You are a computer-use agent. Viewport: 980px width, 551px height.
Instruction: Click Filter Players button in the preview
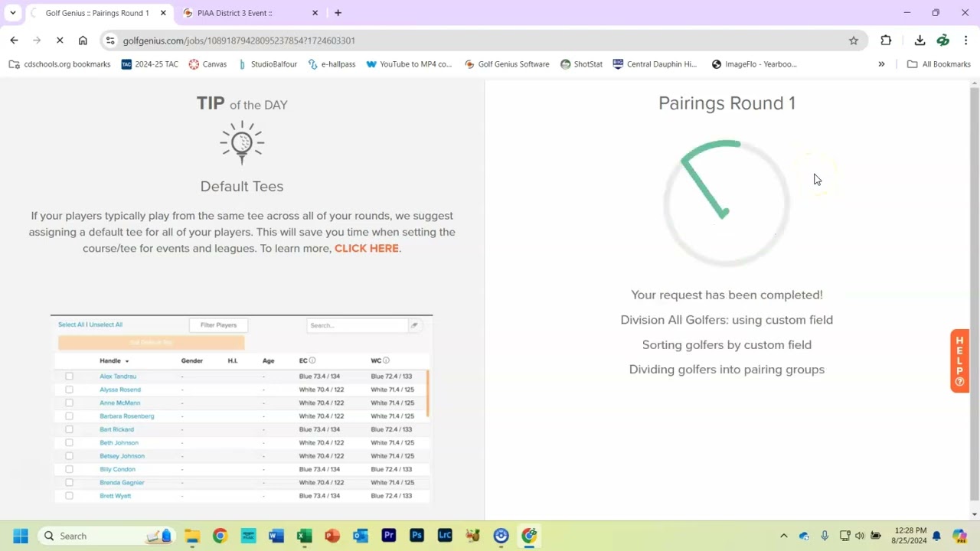218,325
